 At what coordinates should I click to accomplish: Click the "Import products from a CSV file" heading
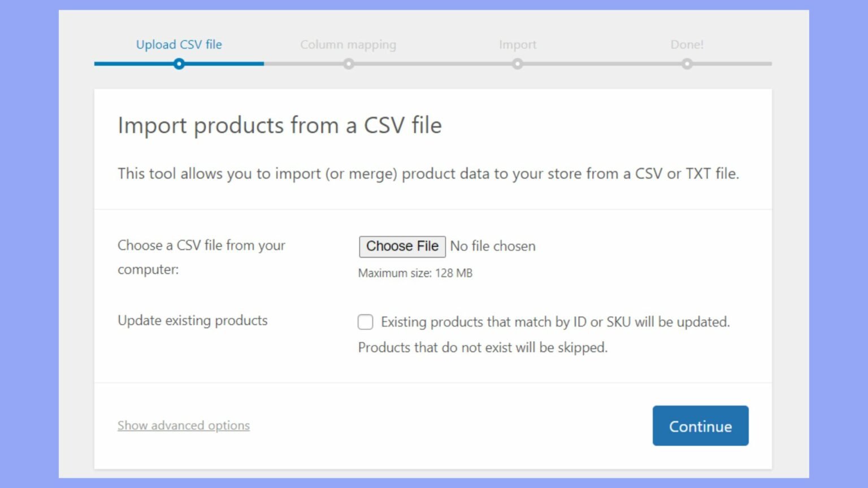pyautogui.click(x=279, y=125)
